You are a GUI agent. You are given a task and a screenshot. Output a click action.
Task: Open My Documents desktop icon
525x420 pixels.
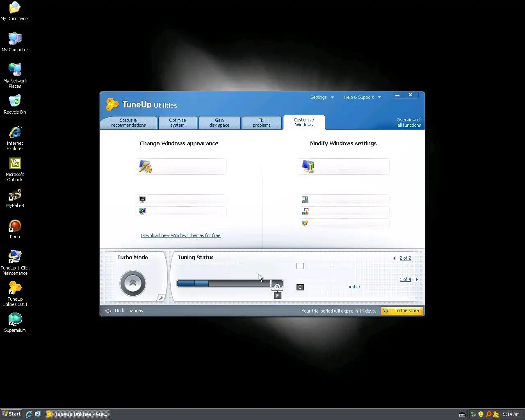pyautogui.click(x=15, y=11)
